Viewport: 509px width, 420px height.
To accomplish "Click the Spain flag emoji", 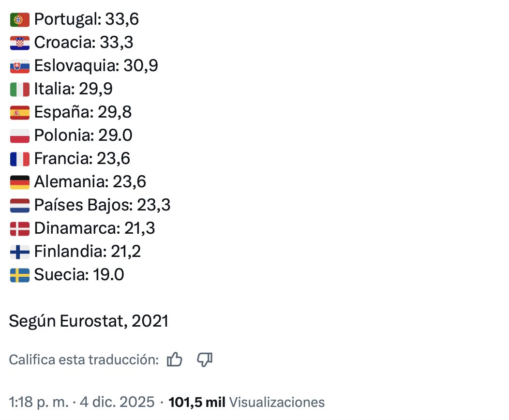I will coord(20,113).
